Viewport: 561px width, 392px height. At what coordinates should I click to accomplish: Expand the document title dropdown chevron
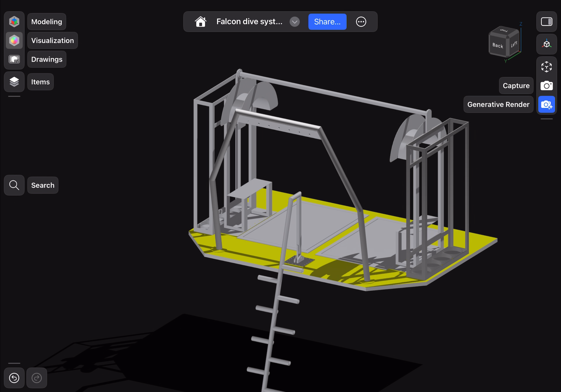[294, 22]
